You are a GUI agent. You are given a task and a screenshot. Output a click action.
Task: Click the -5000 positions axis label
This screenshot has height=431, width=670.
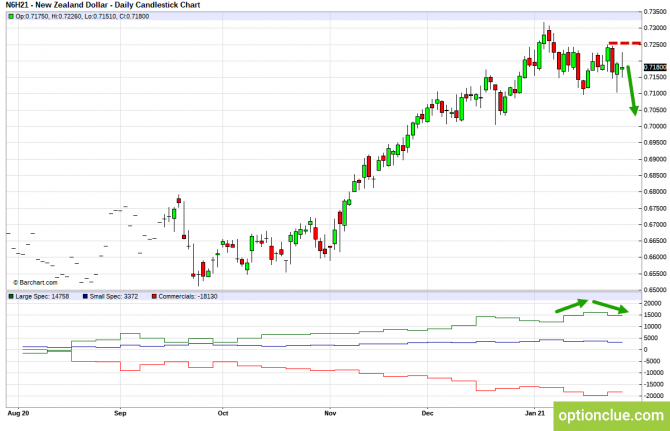(652, 361)
